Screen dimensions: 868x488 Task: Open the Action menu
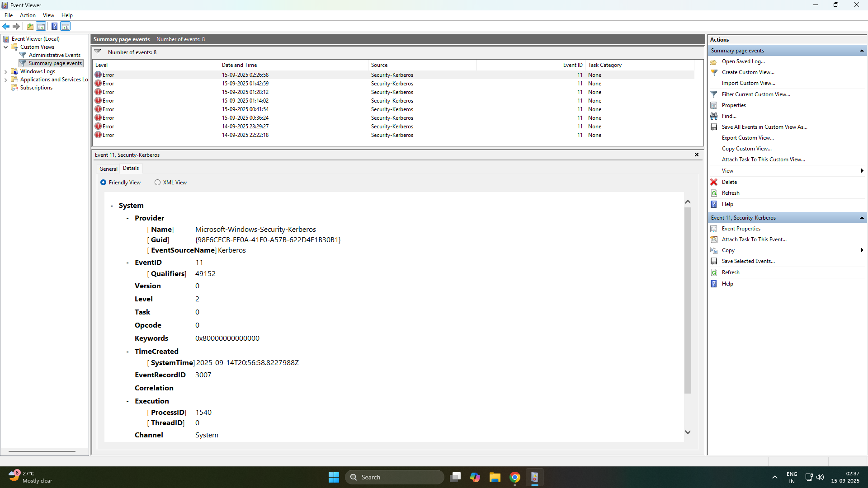pos(28,15)
